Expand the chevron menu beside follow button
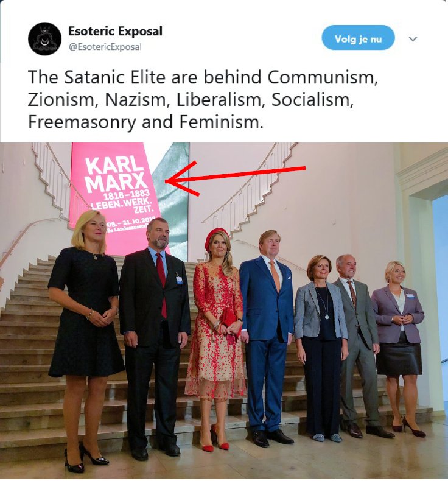 (413, 38)
